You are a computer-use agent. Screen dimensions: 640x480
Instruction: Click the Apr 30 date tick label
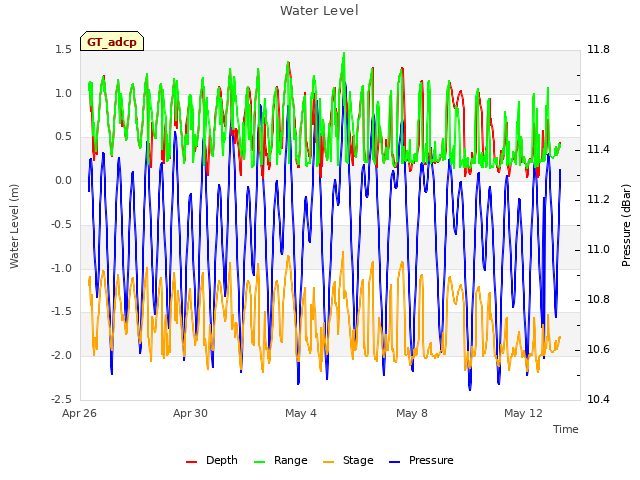tap(190, 413)
